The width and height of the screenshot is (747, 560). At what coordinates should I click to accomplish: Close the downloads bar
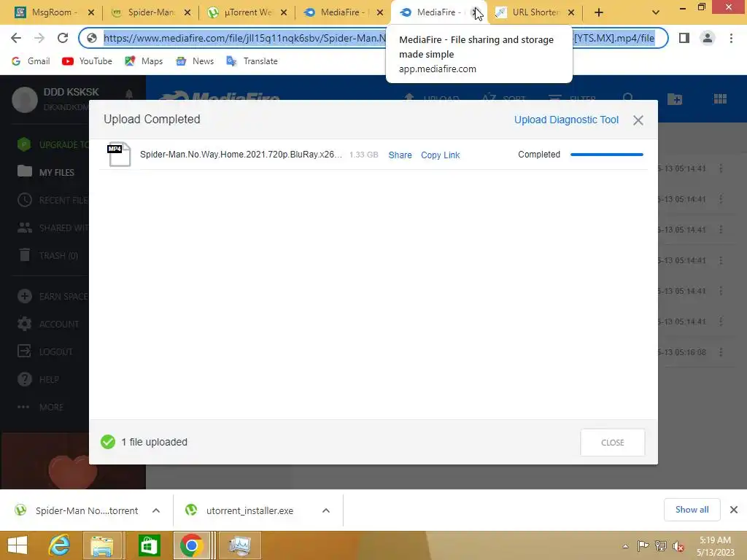734,510
